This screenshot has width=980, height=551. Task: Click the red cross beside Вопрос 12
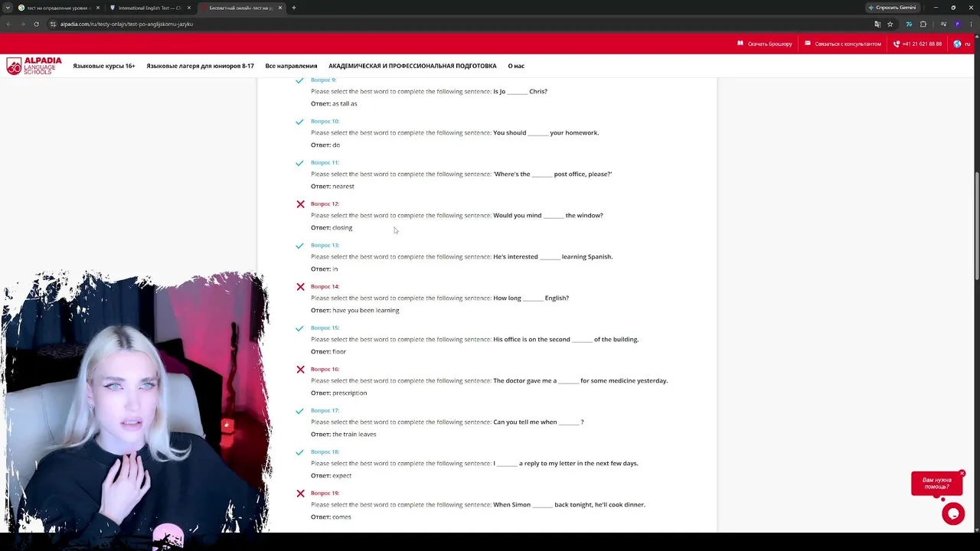tap(300, 204)
